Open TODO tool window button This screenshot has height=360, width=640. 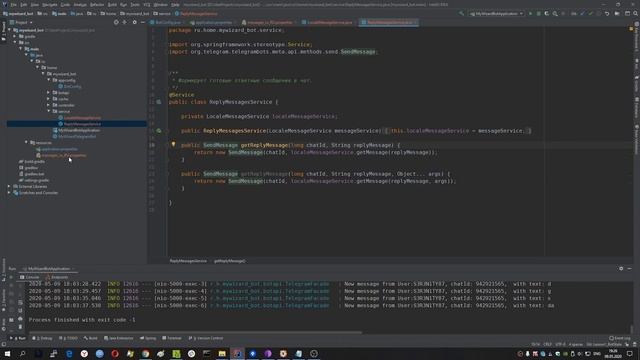(69, 338)
